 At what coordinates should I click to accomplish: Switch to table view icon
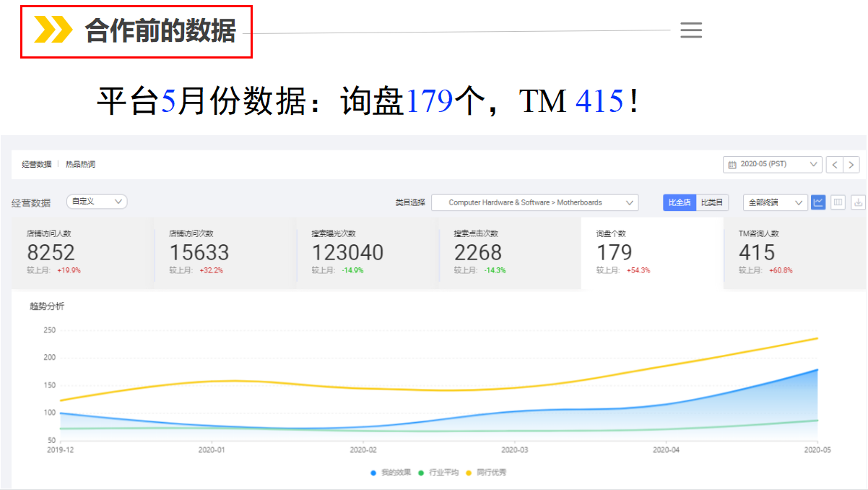[x=838, y=202]
